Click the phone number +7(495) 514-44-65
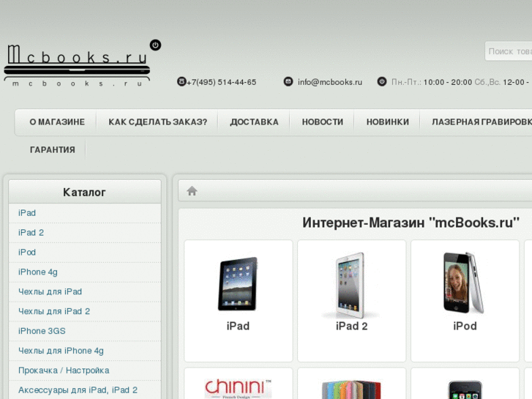This screenshot has width=532, height=399. [x=221, y=82]
